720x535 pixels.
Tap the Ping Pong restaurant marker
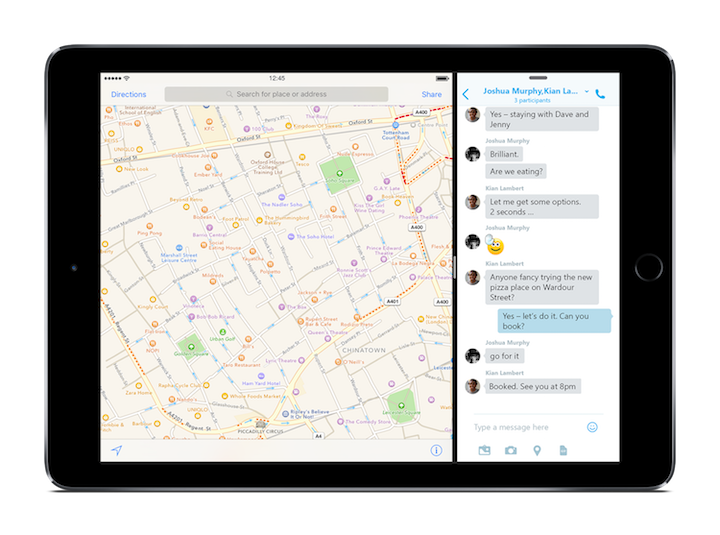150,226
